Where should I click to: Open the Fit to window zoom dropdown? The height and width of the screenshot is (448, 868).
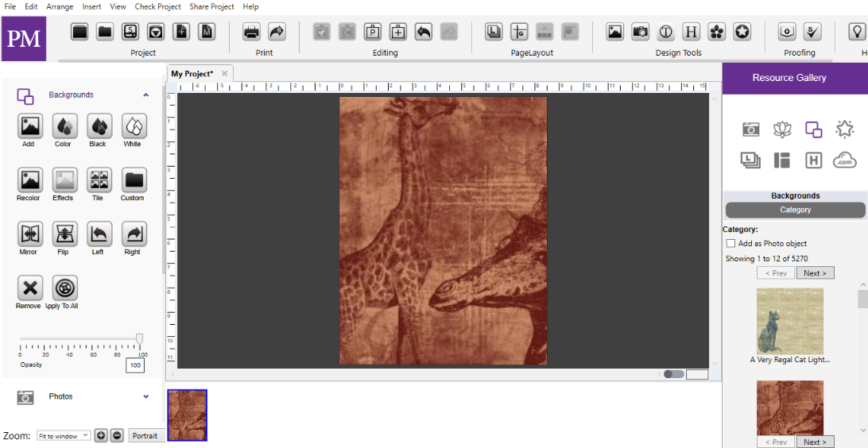[x=63, y=436]
